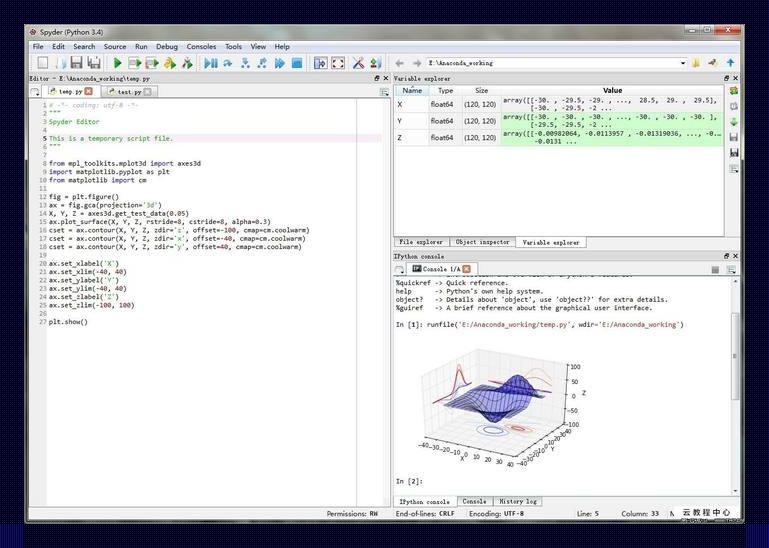Viewport: 769px width, 548px height.
Task: Start debugging with the debug icon
Action: 211,63
